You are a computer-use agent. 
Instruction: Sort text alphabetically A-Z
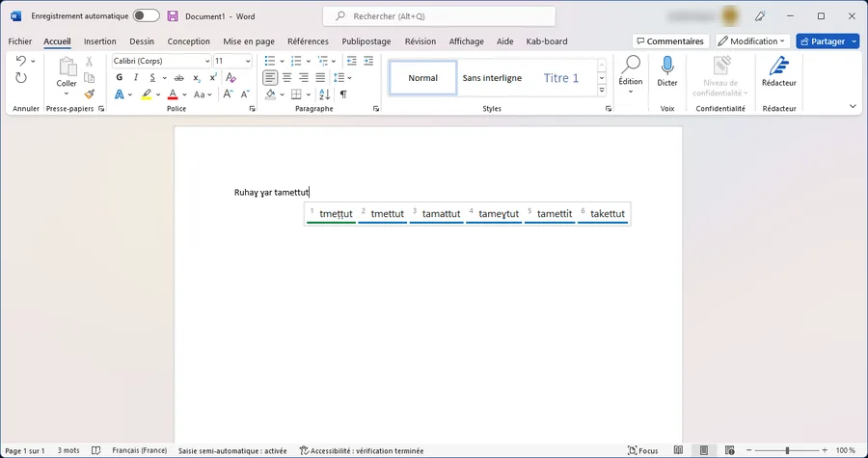(324, 94)
